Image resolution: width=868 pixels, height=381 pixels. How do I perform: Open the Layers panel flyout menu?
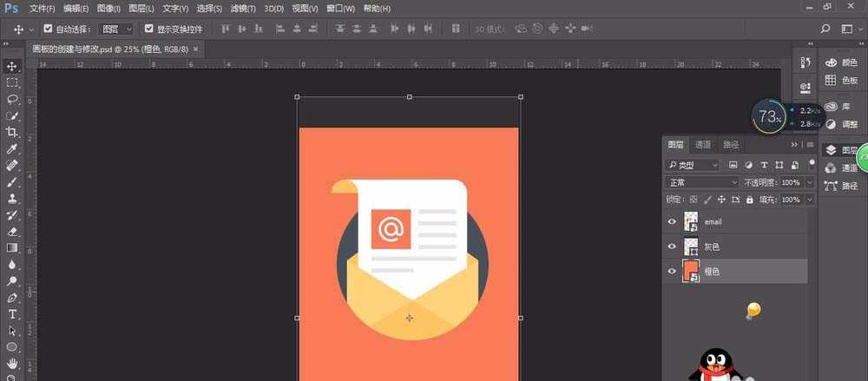pos(810,145)
